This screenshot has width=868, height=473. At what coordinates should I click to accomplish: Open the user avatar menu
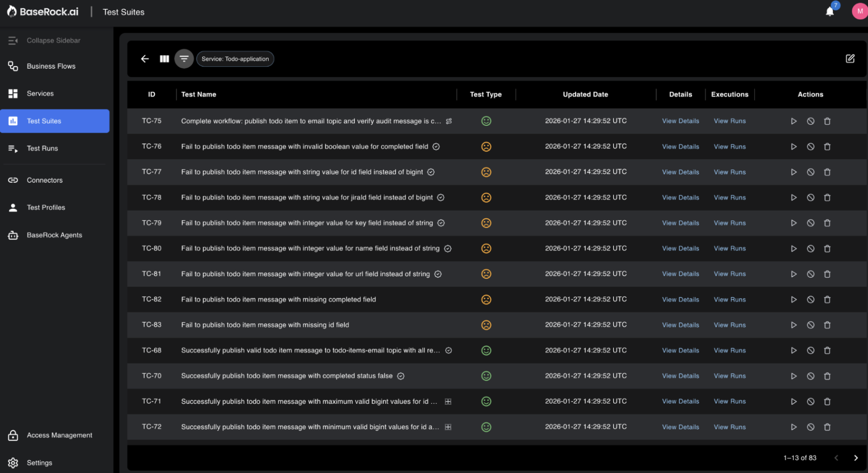click(859, 11)
